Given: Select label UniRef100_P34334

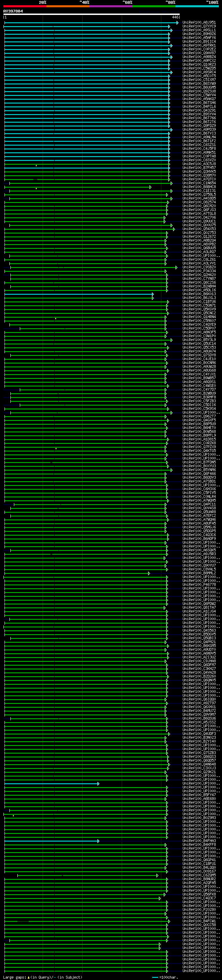Looking at the screenshot, I should 199,271.
